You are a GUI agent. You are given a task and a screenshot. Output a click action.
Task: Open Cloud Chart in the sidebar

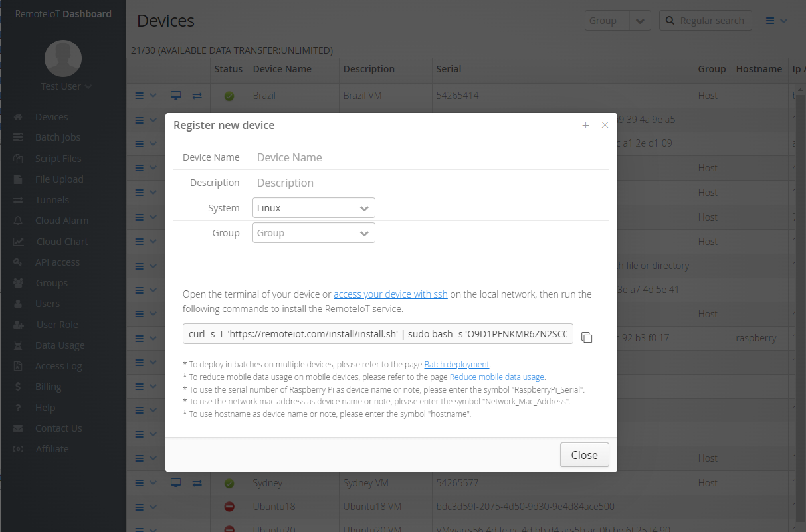(x=62, y=242)
